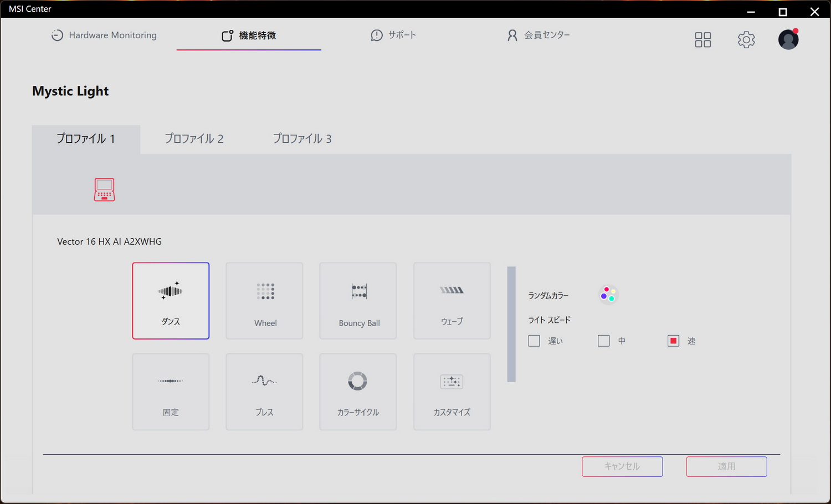
Task: Open the サポート (Support) section
Action: pyautogui.click(x=393, y=35)
